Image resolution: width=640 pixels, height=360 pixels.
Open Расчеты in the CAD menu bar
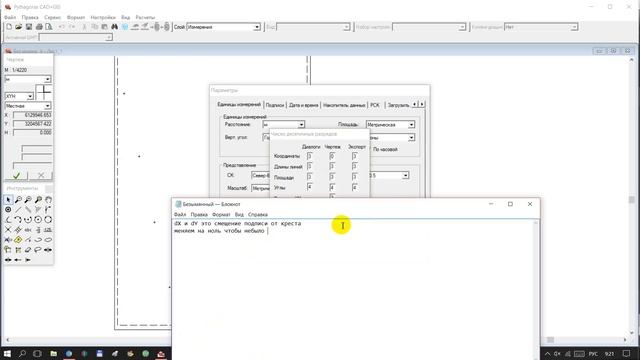145,18
